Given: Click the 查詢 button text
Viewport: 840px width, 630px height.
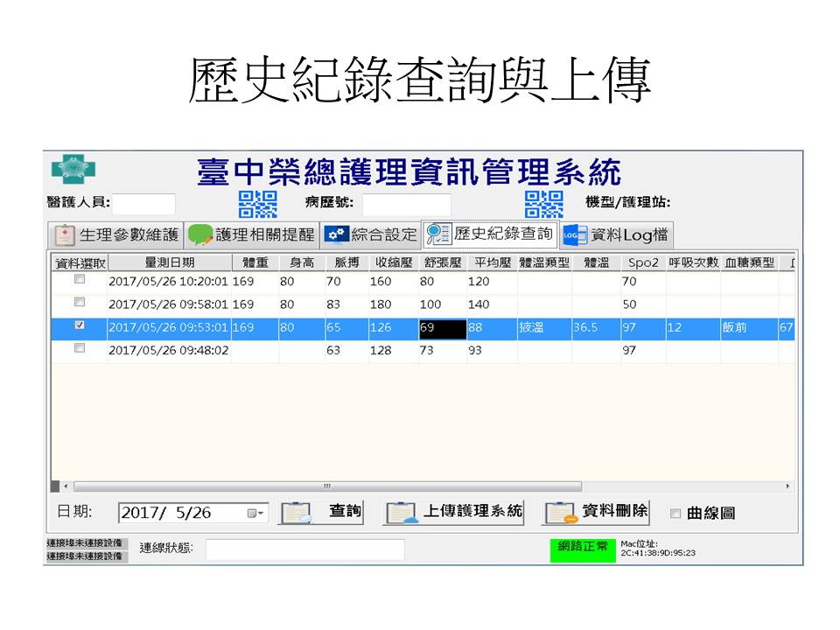Looking at the screenshot, I should [x=345, y=510].
